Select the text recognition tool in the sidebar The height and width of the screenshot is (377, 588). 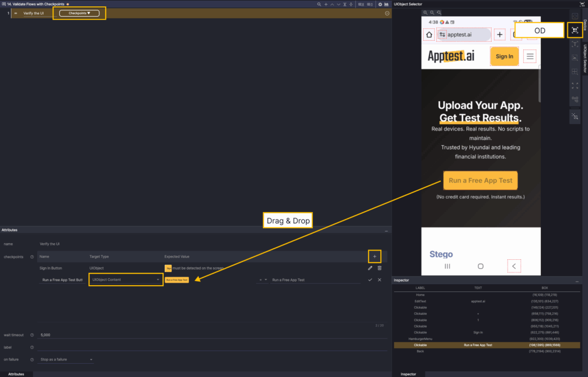(575, 44)
